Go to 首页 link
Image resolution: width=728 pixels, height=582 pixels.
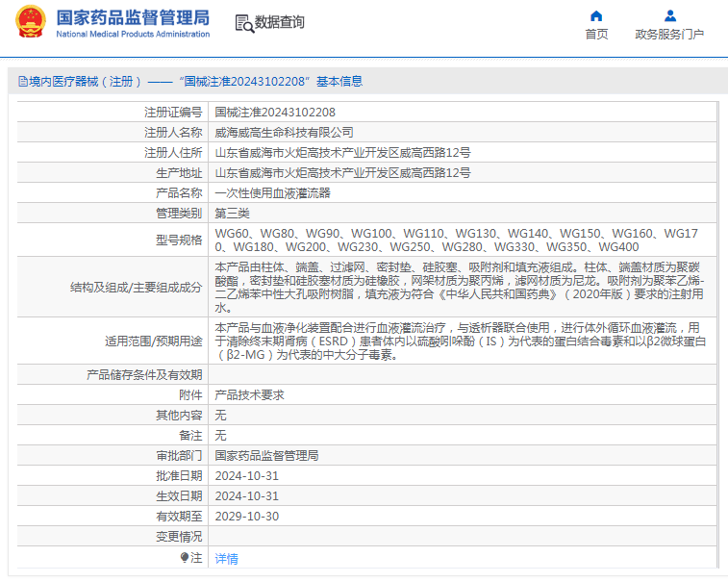[596, 34]
